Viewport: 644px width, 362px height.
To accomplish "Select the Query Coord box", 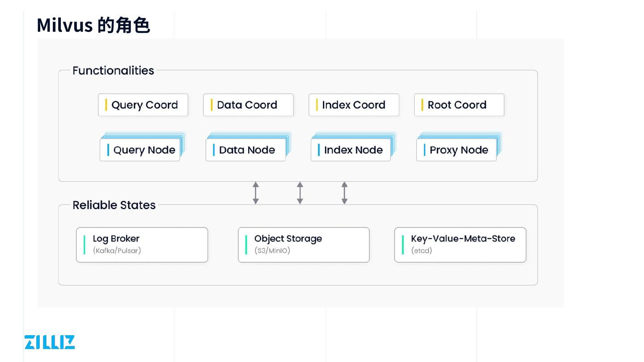I will point(143,105).
